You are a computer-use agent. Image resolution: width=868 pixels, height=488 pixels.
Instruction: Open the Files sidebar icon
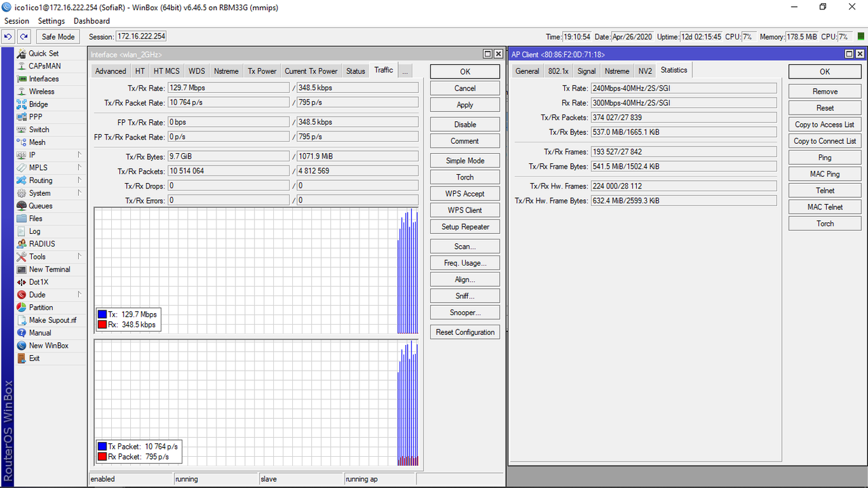[x=22, y=218]
